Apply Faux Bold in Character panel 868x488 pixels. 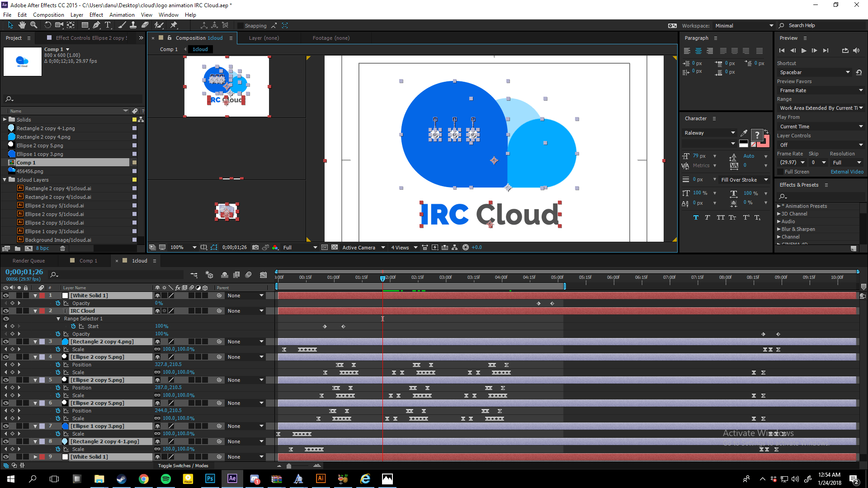pos(696,217)
